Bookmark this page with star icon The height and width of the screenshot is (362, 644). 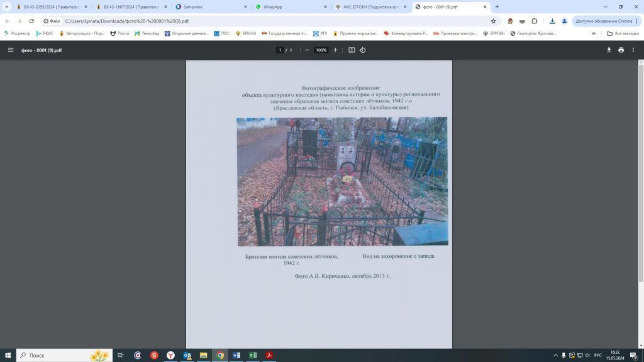tap(494, 21)
